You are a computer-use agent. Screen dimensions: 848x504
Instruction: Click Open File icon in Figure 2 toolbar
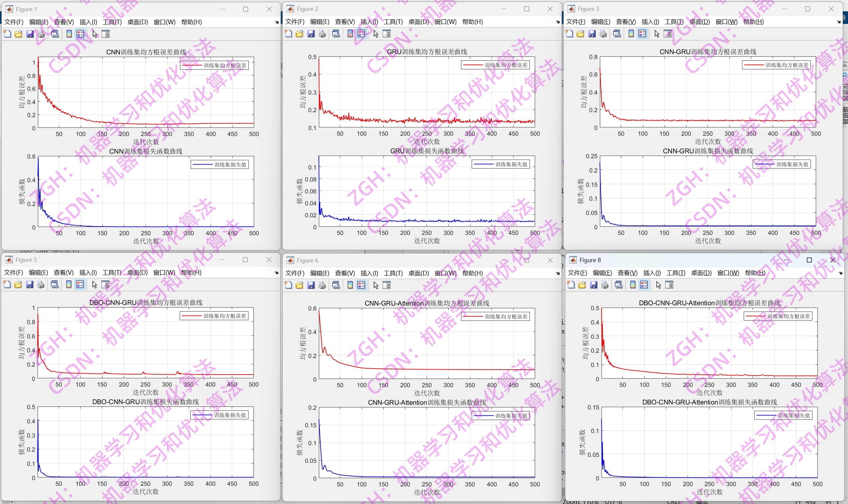pyautogui.click(x=299, y=34)
